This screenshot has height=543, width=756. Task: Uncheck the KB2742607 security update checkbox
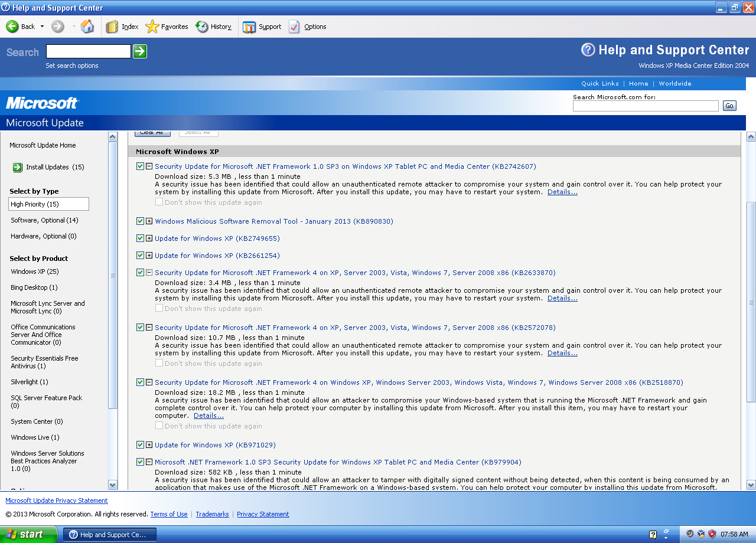tap(140, 166)
